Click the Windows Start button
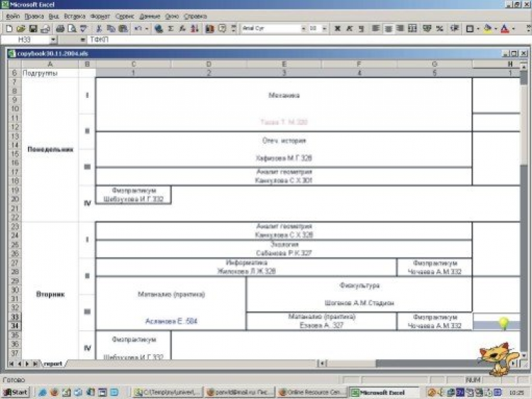Image resolution: width=532 pixels, height=399 pixels. tap(16, 392)
